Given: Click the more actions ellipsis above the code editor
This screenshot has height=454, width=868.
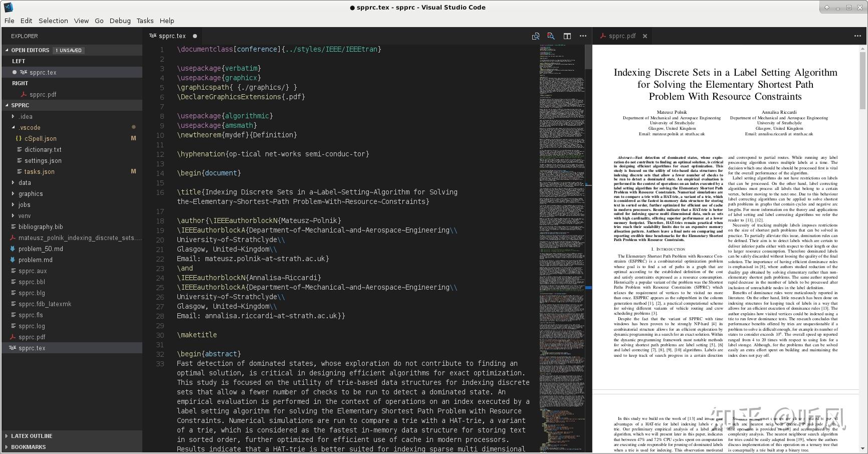Looking at the screenshot, I should pyautogui.click(x=583, y=36).
